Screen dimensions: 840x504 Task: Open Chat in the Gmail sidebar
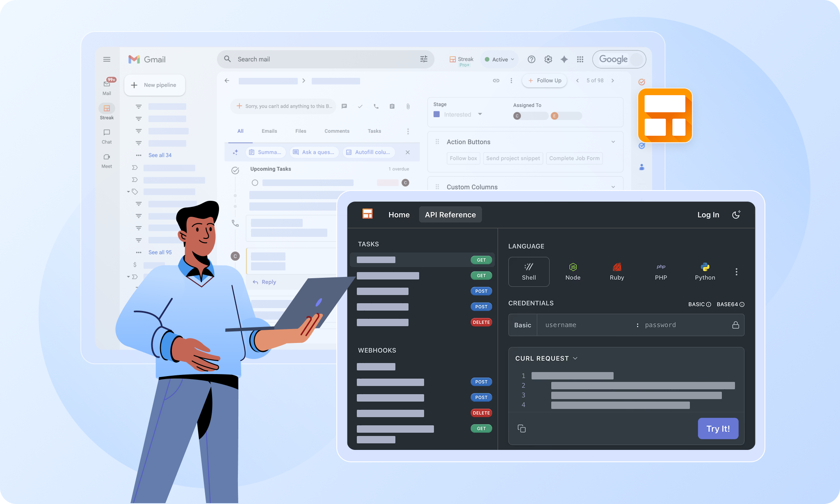pyautogui.click(x=107, y=136)
